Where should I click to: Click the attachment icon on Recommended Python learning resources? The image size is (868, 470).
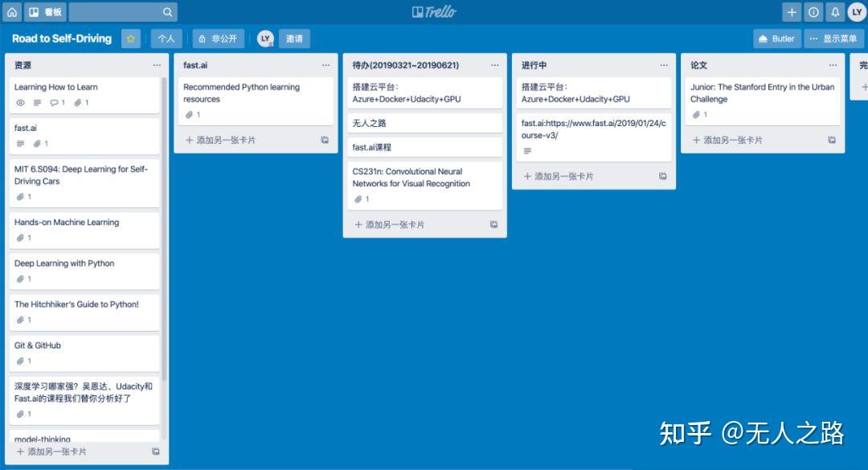(x=190, y=115)
